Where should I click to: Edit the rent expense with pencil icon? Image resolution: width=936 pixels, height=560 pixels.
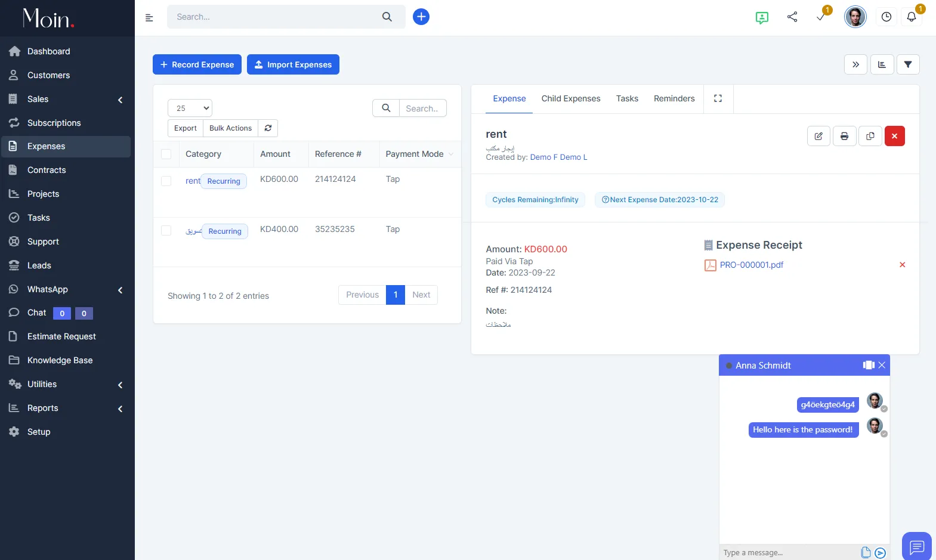tap(818, 136)
